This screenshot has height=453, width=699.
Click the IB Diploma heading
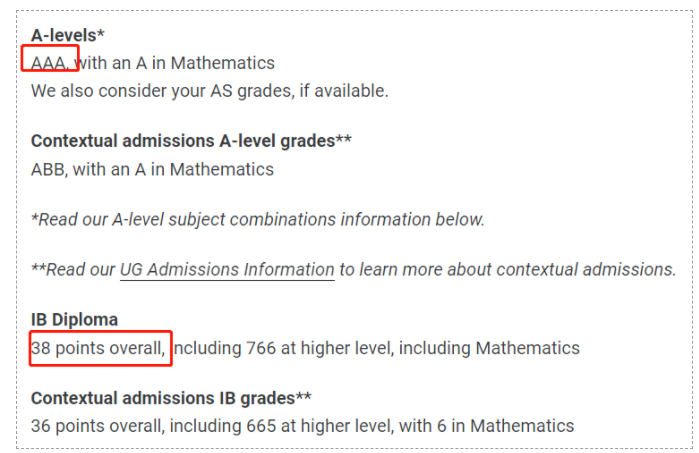[74, 320]
